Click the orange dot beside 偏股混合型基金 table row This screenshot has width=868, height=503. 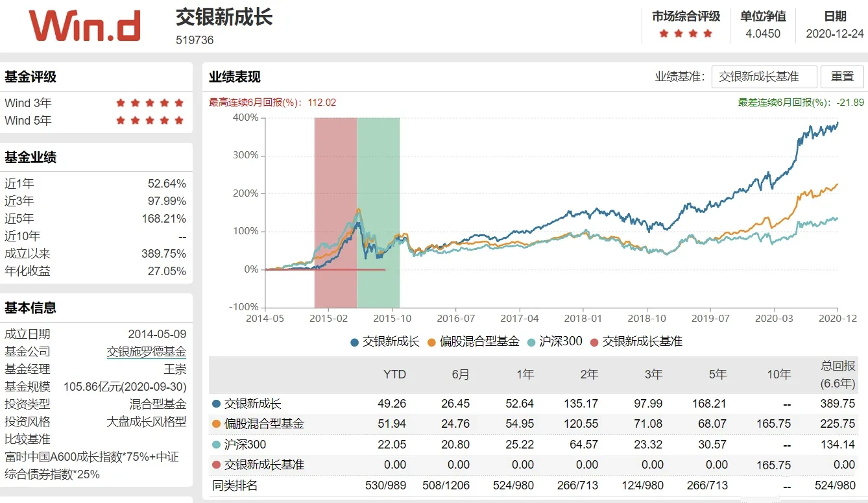(x=216, y=424)
